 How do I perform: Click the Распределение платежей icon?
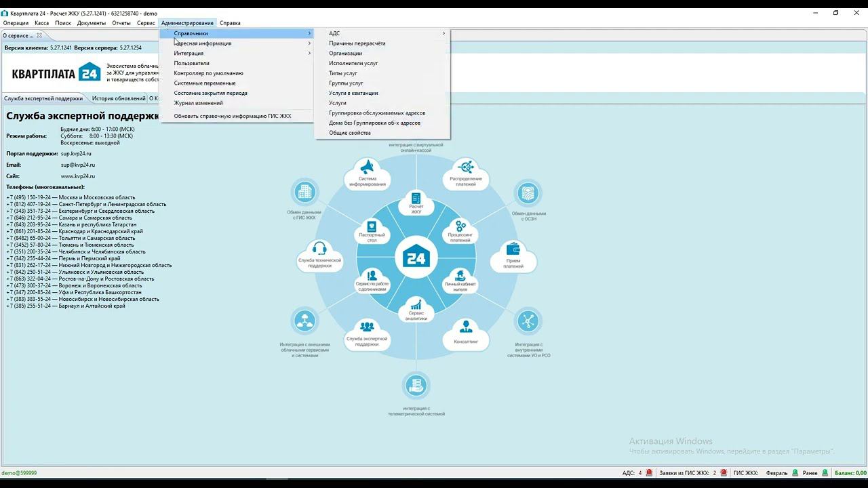[466, 166]
